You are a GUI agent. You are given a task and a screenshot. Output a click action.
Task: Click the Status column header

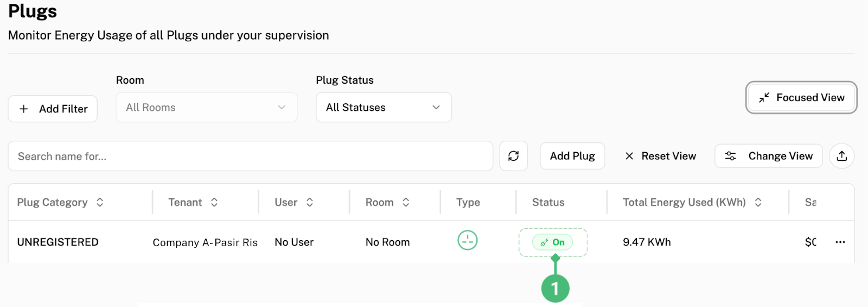tap(548, 202)
